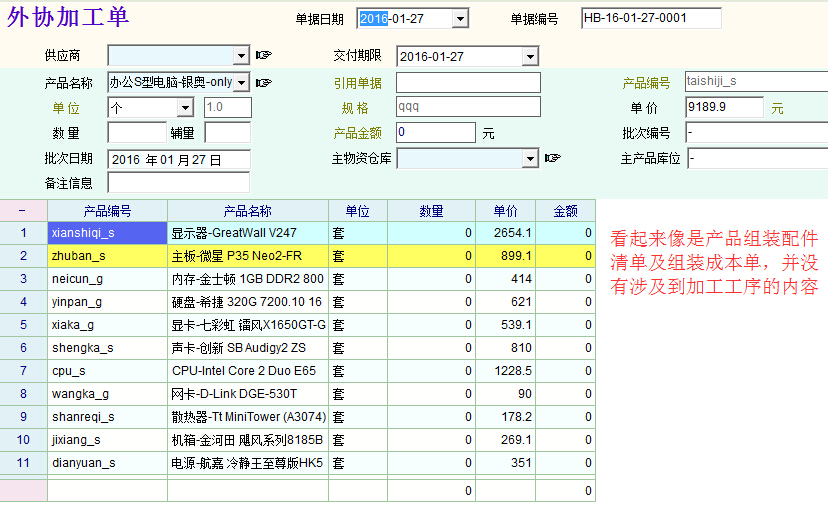Click the 备注信息 remarks field
The width and height of the screenshot is (828, 510).
(x=178, y=183)
